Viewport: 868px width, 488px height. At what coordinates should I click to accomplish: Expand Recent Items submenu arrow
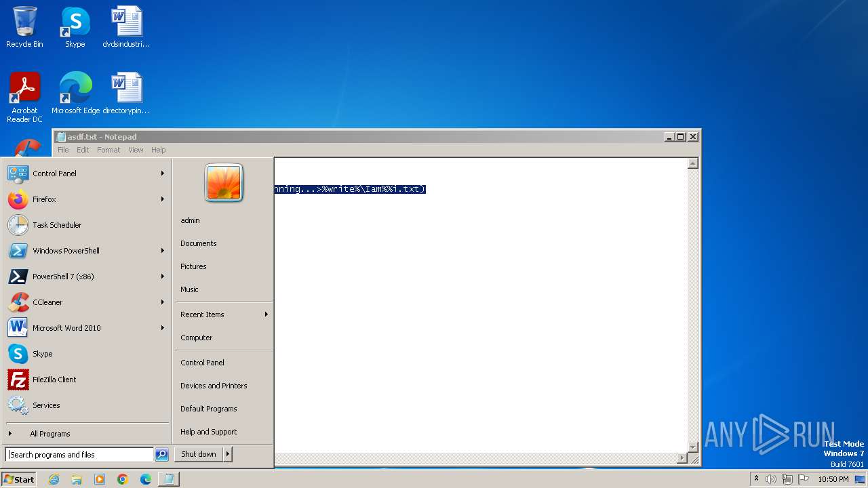[x=267, y=314]
